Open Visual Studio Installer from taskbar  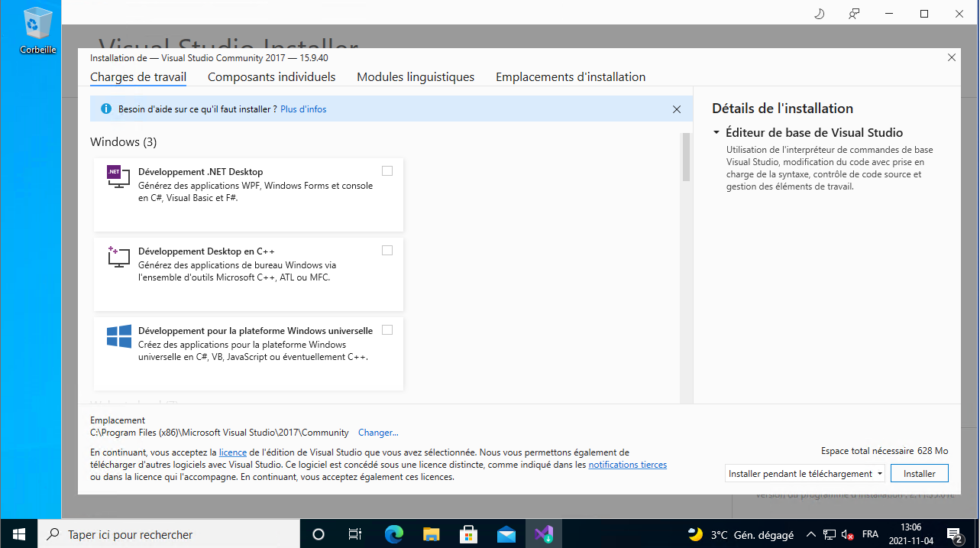pyautogui.click(x=544, y=534)
